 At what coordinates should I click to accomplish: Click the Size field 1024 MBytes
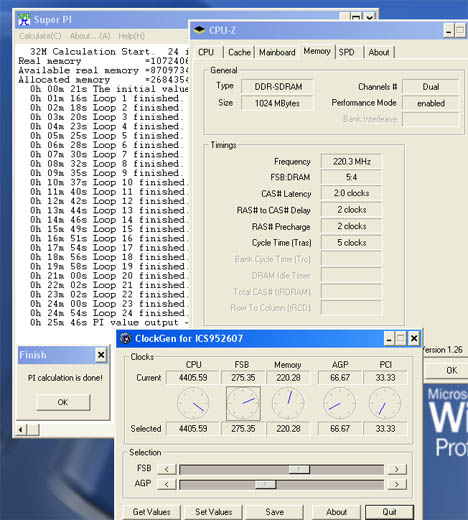tap(277, 103)
